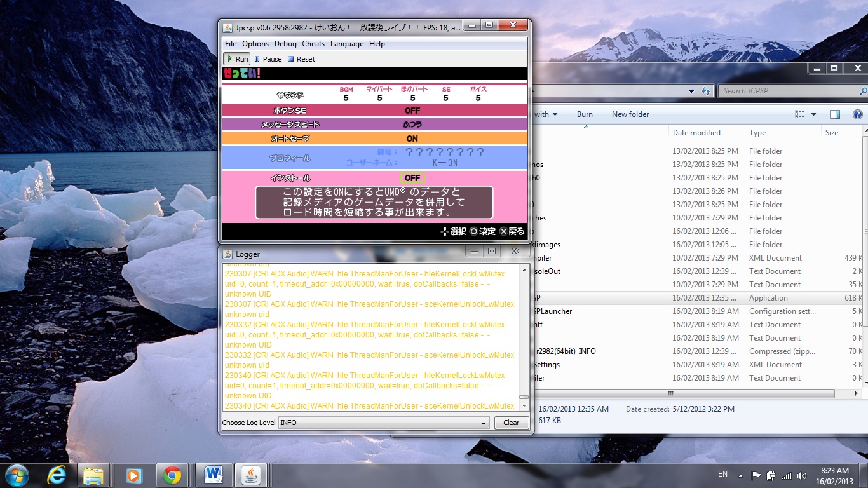Click the Logger scrollbar down arrow
868x488 pixels.
(524, 407)
